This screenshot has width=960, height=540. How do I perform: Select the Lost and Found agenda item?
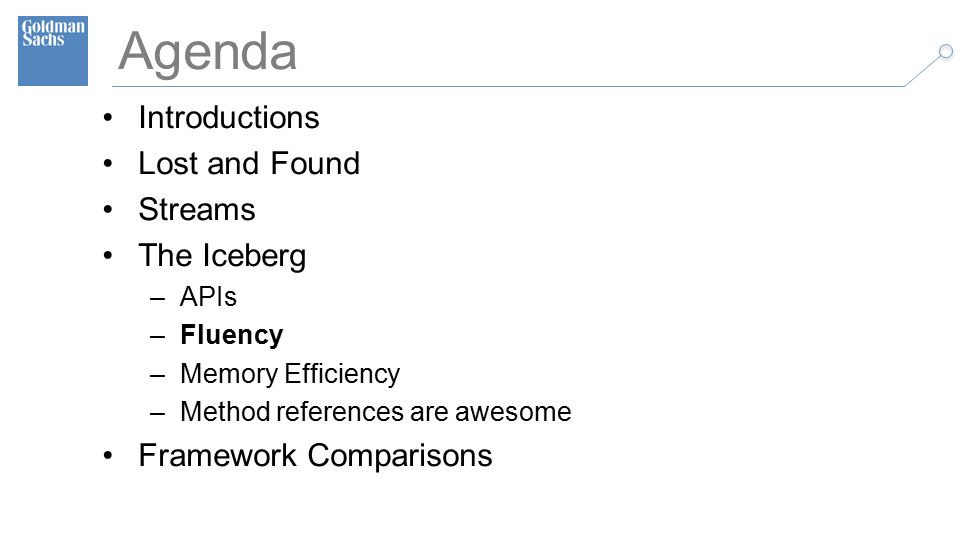click(x=249, y=163)
